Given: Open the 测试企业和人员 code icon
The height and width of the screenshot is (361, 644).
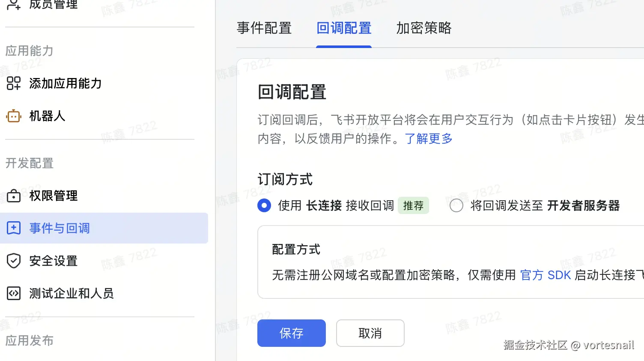Looking at the screenshot, I should (x=13, y=293).
